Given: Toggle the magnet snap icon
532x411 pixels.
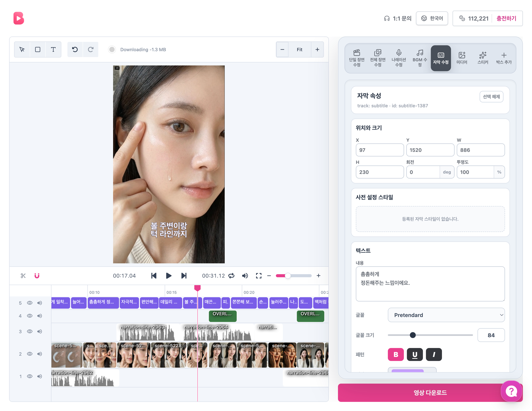Looking at the screenshot, I should (37, 276).
